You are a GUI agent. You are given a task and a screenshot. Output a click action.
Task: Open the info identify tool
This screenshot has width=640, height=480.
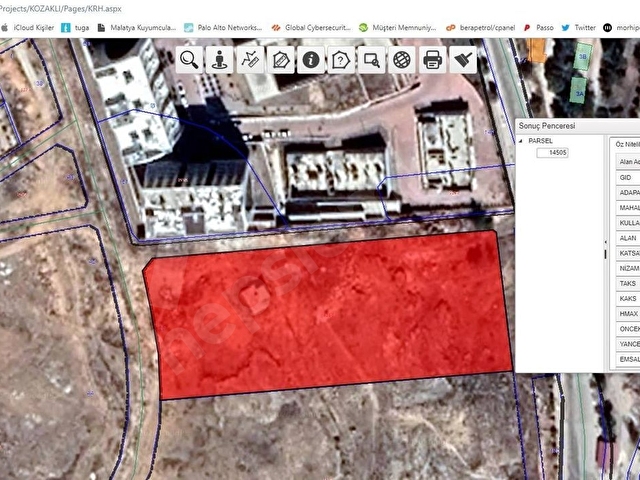[x=311, y=60]
